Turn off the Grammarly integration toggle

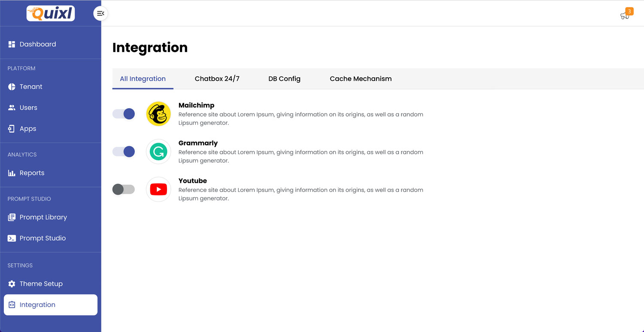pos(124,152)
